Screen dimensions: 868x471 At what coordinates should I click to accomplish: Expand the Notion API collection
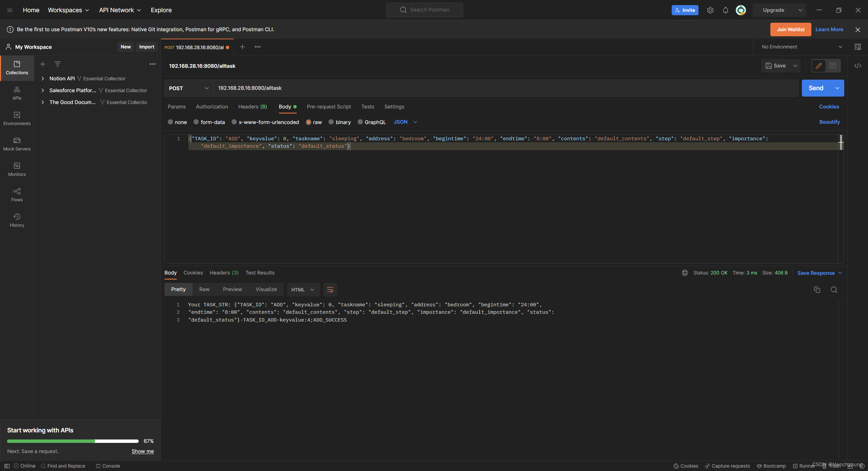[43, 79]
